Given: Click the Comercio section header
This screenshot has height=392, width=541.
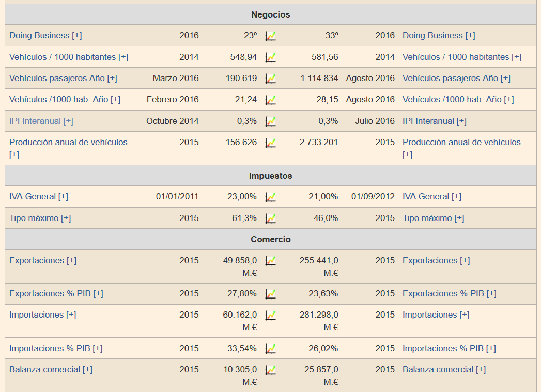Looking at the screenshot, I should 270,240.
